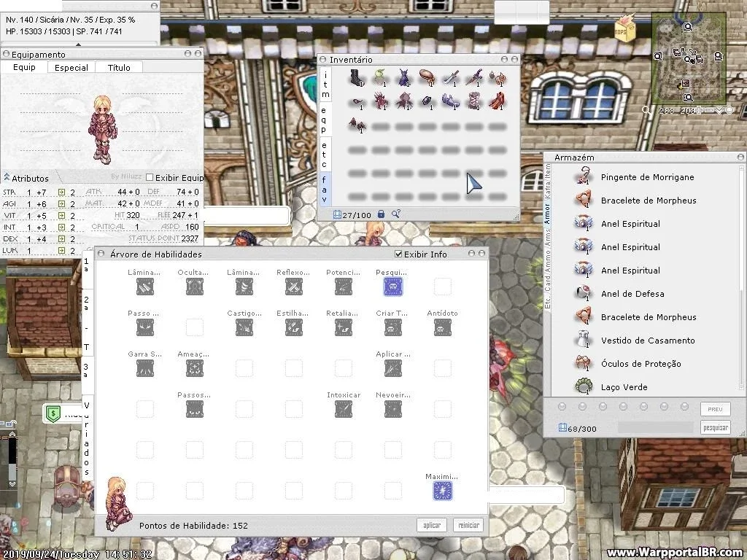
Task: Select the Antídoto skill icon
Action: point(443,327)
